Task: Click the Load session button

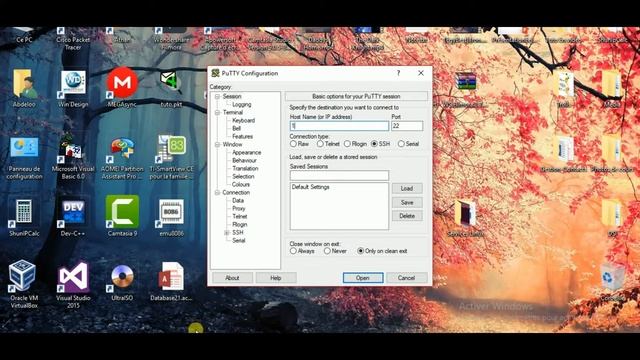Action: tap(407, 189)
